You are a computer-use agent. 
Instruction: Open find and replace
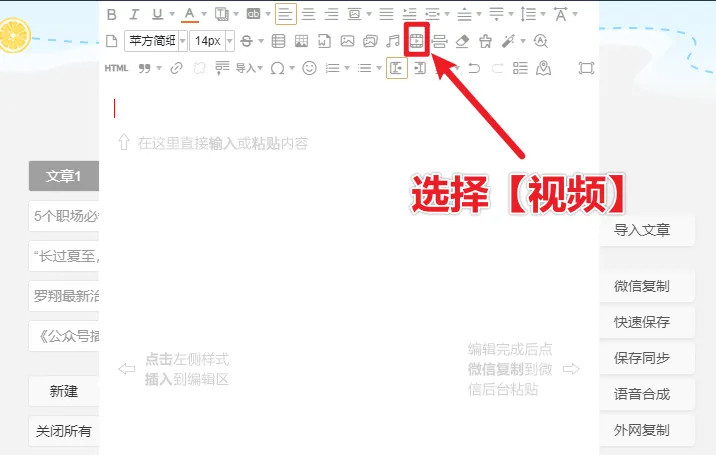[541, 41]
